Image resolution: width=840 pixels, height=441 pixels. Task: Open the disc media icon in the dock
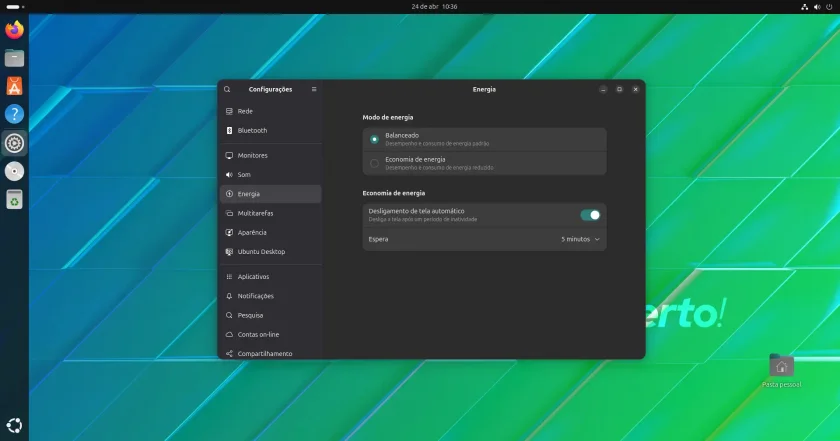click(14, 171)
